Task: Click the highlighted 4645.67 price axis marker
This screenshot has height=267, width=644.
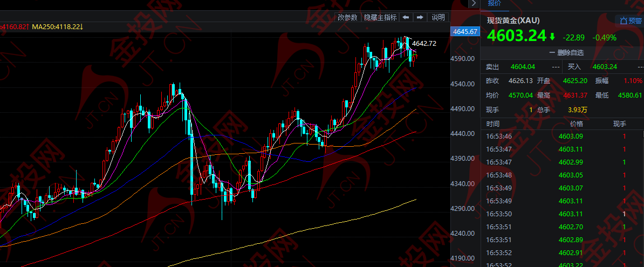Action: 465,32
